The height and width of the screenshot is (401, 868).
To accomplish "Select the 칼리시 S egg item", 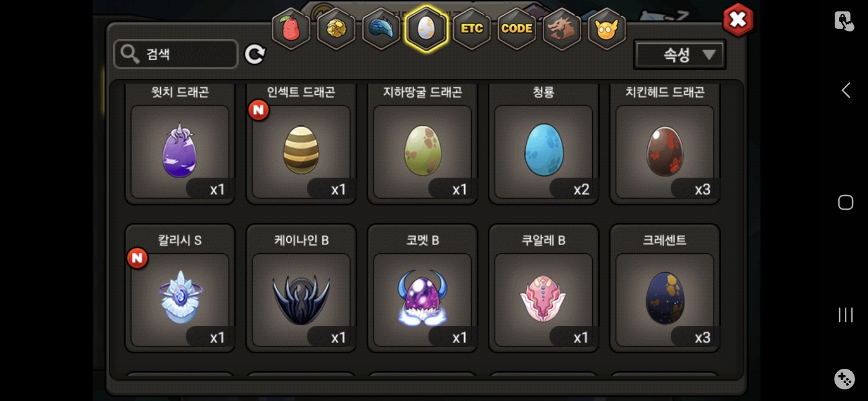I will (x=180, y=288).
